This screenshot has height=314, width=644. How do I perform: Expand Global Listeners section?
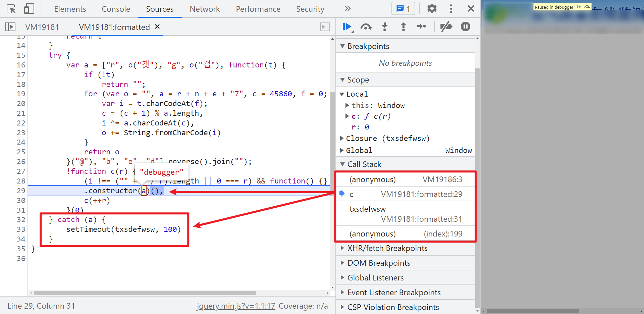[x=405, y=278]
